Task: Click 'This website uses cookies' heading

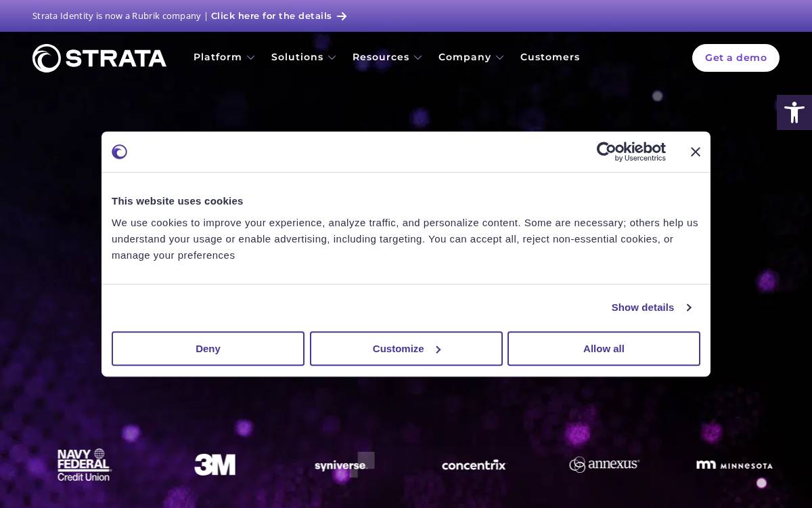Action: pyautogui.click(x=177, y=201)
